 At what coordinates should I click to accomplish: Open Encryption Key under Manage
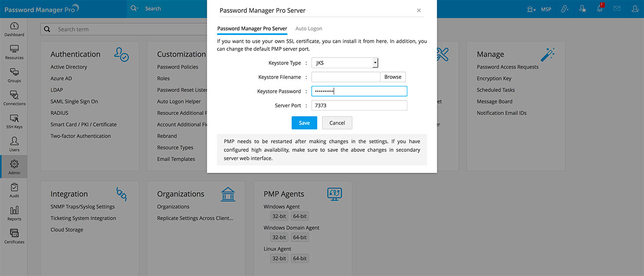point(494,78)
